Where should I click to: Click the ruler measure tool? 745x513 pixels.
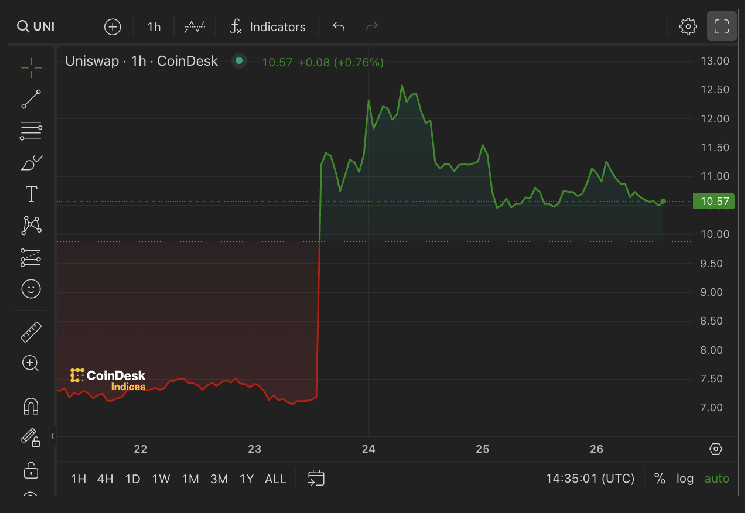[31, 332]
